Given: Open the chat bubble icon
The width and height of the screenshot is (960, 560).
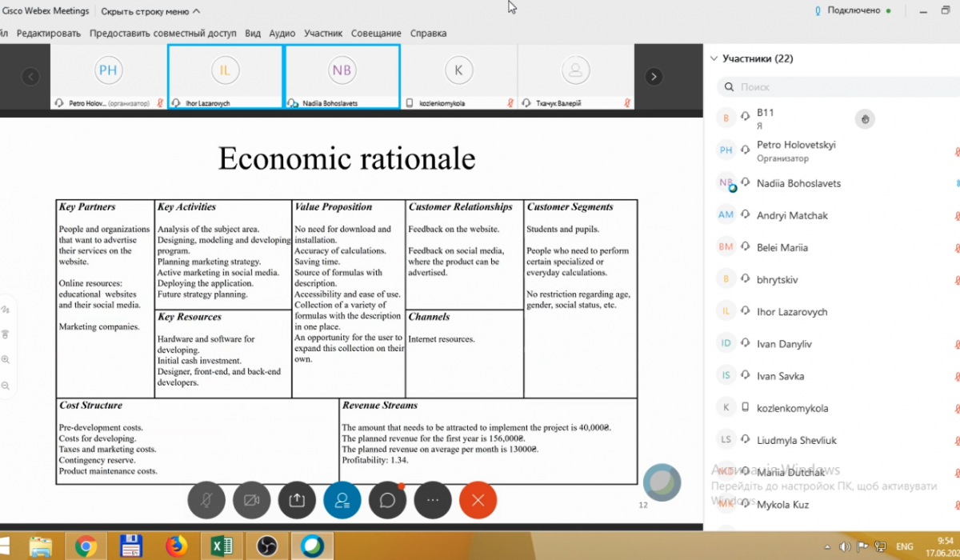Looking at the screenshot, I should [388, 500].
